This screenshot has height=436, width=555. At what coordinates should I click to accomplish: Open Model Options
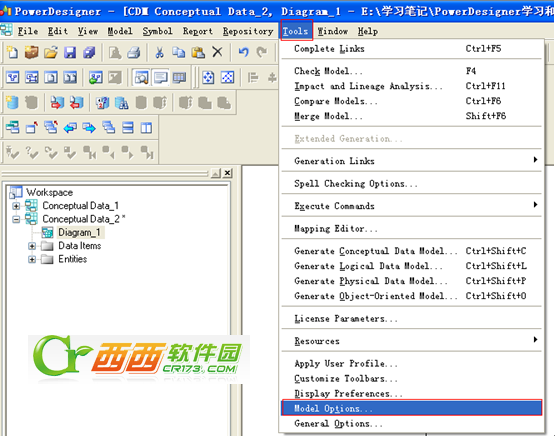coord(411,408)
